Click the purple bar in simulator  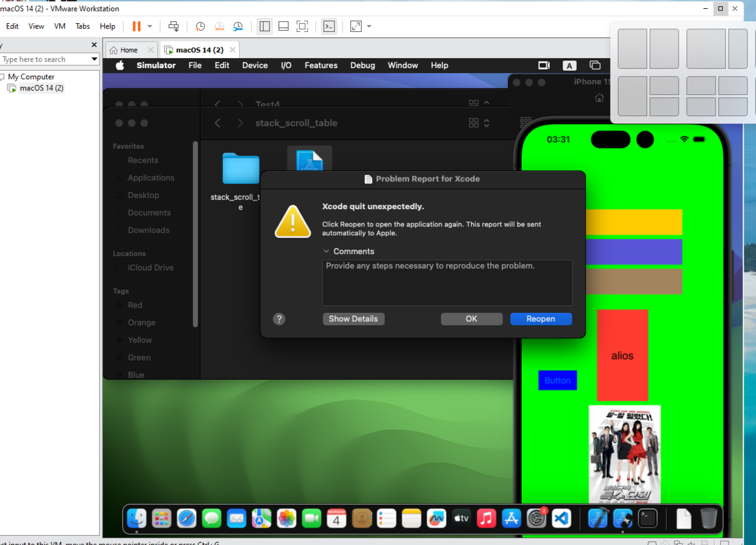point(634,252)
